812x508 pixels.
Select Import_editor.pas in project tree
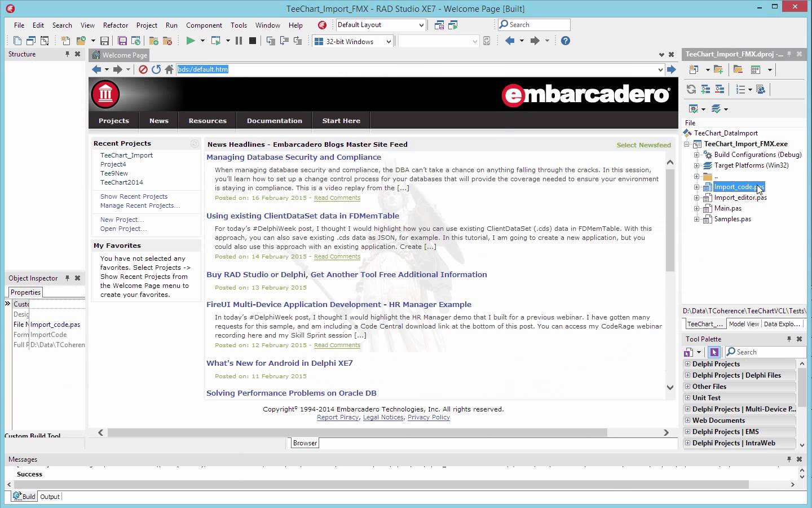[x=740, y=198]
